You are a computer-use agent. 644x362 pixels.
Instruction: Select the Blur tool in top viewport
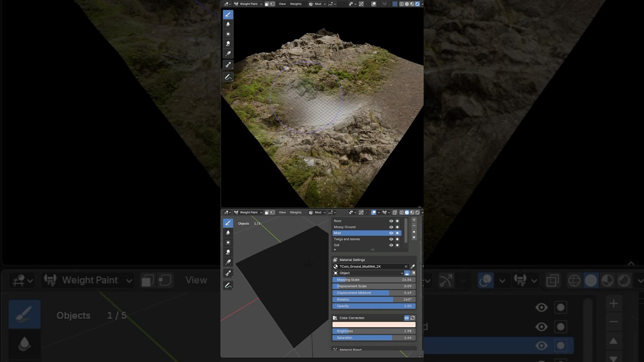(x=228, y=24)
